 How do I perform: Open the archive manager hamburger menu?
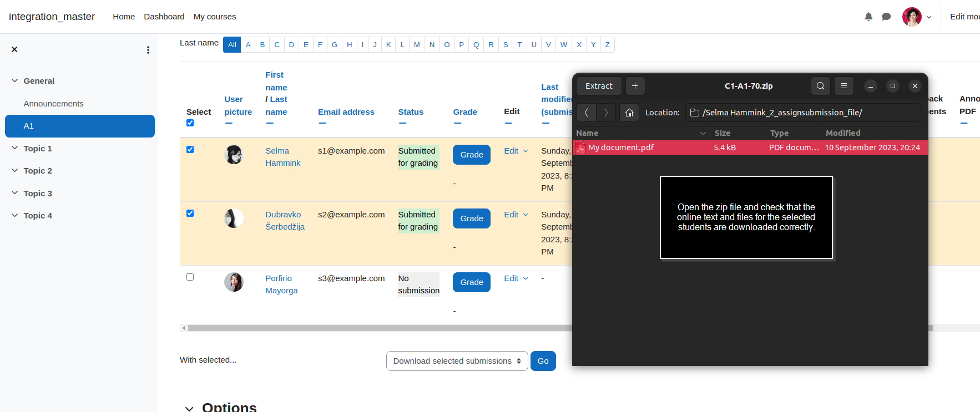[843, 86]
